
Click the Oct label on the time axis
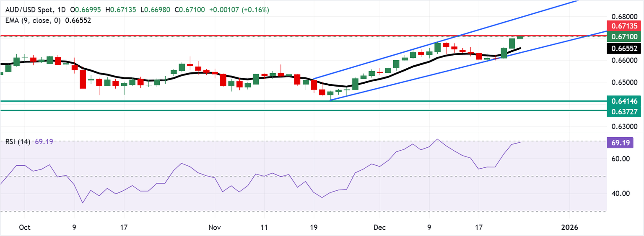coord(25,227)
